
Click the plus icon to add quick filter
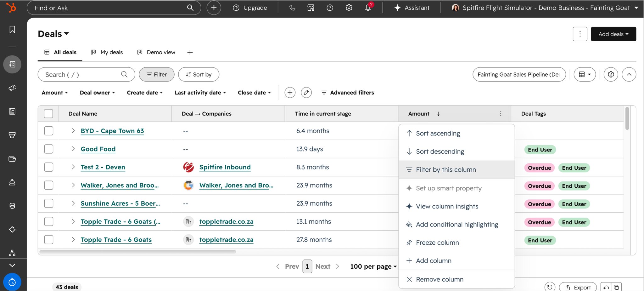290,93
